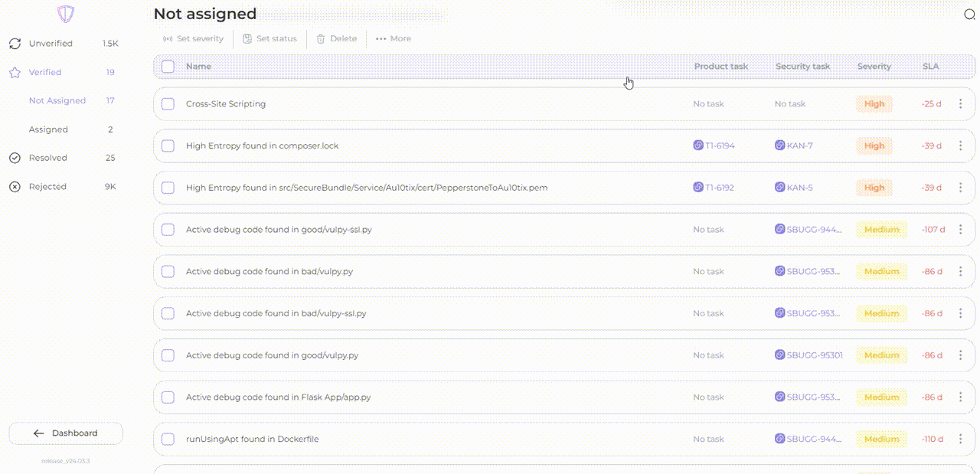Viewport: 980px width, 474px height.
Task: Select checkbox for runUsingApt found in Dockerfile
Action: [x=168, y=440]
